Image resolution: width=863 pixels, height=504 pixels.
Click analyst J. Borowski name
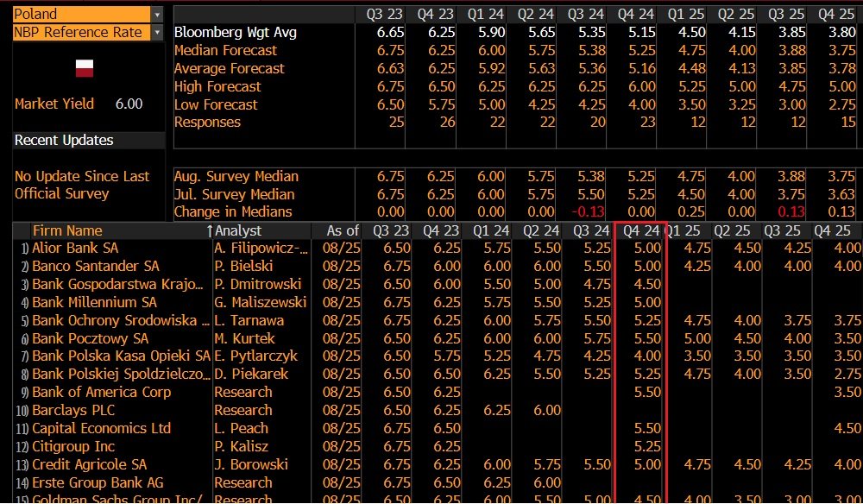[x=251, y=465]
